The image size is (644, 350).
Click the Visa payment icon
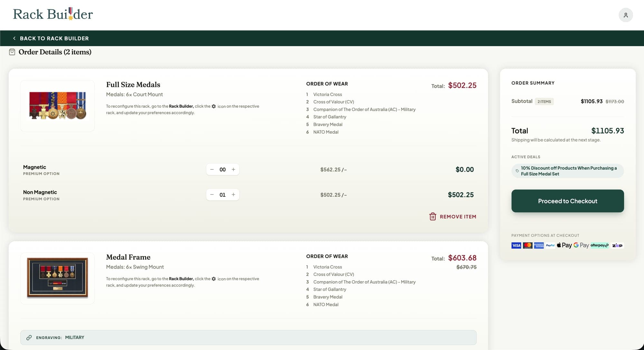tap(516, 245)
